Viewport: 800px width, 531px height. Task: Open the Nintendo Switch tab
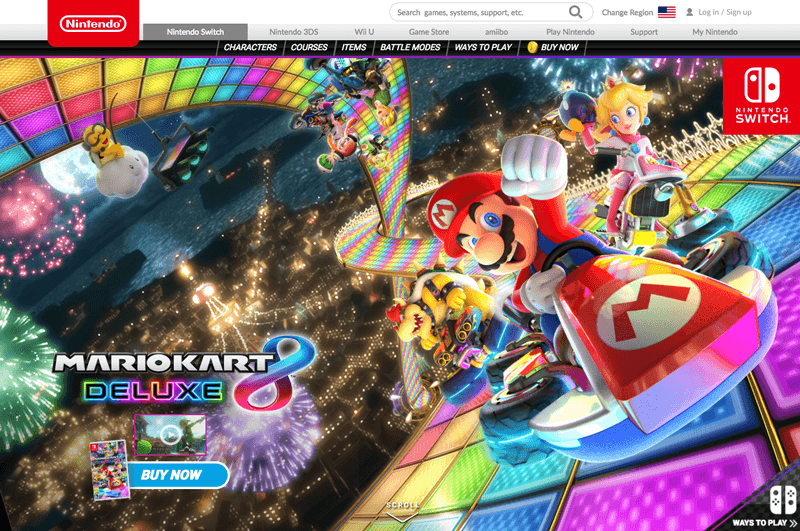click(x=195, y=32)
